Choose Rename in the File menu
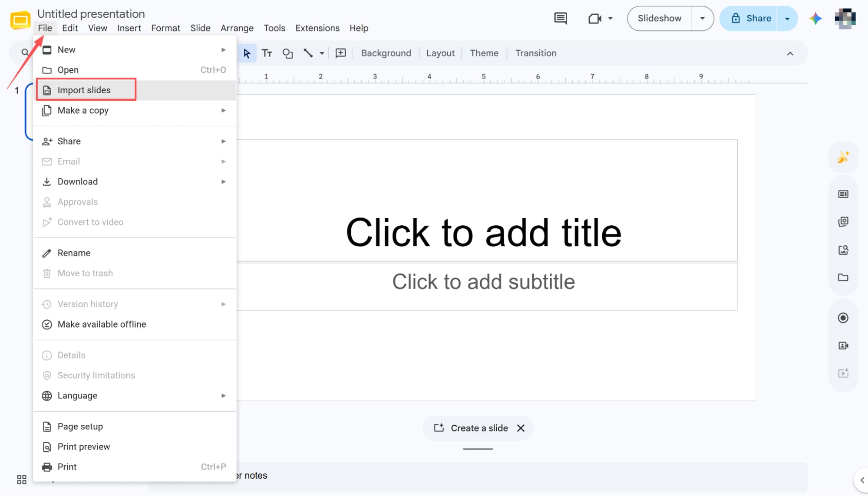Image resolution: width=868 pixels, height=496 pixels. coord(135,253)
